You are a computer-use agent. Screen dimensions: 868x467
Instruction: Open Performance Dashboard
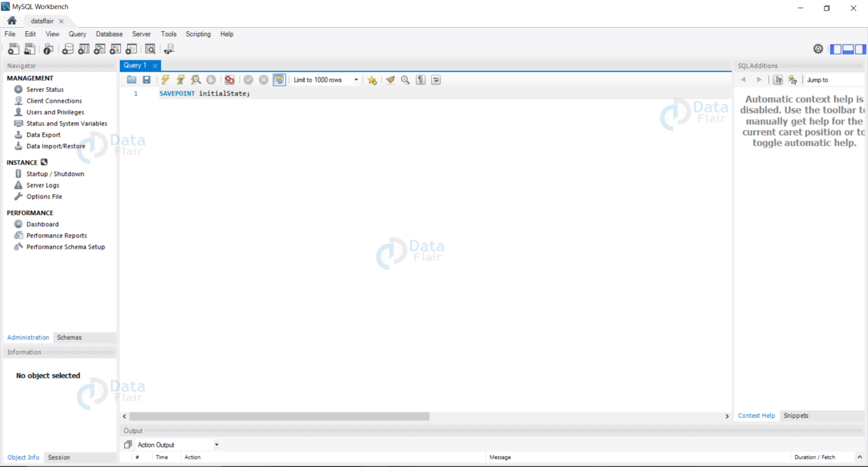42,224
